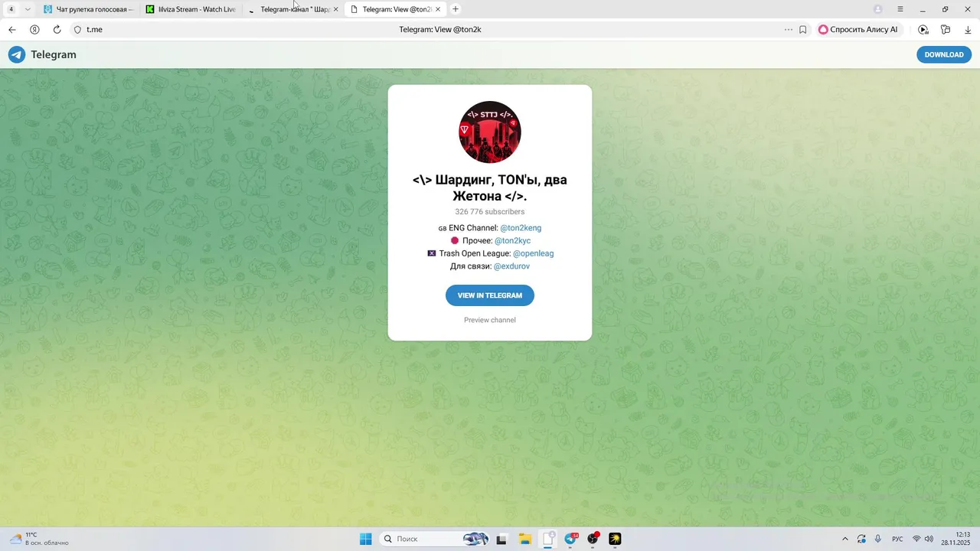Open the browser extensions icon
The width and height of the screenshot is (980, 551).
(946, 30)
